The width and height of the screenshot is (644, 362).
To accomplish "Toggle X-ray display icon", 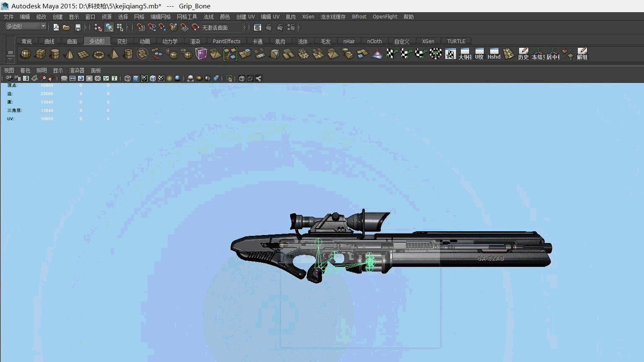I will [x=242, y=78].
